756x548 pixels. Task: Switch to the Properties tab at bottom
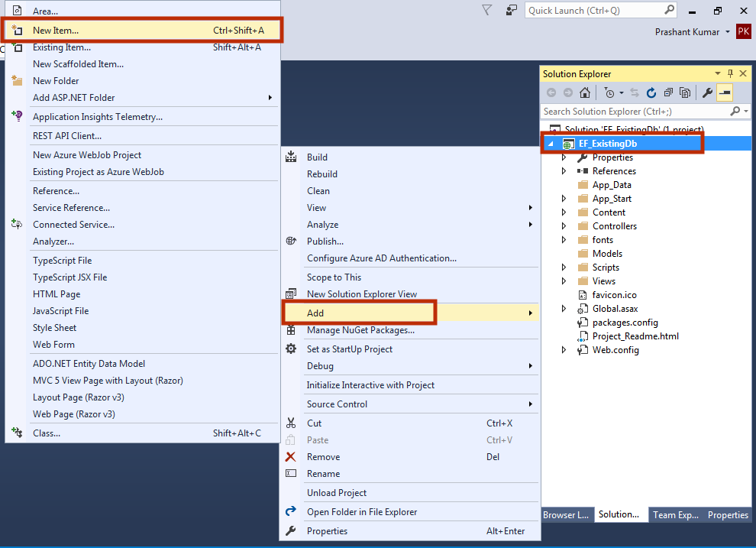728,514
